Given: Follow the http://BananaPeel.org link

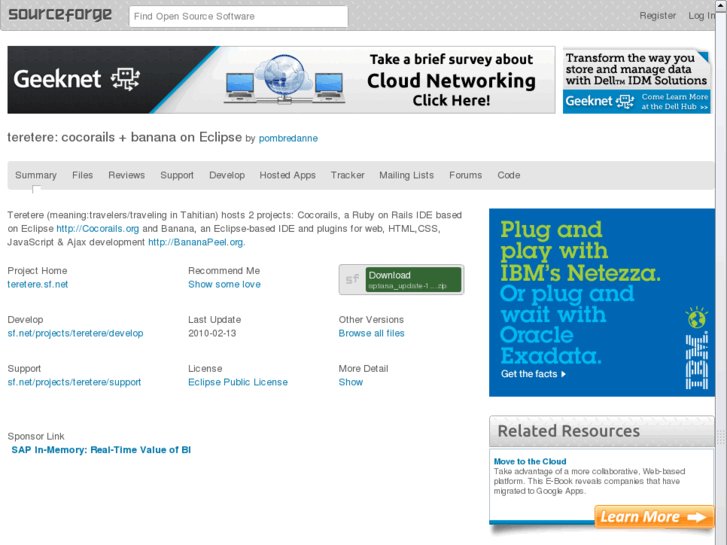Looking at the screenshot, I should point(196,242).
